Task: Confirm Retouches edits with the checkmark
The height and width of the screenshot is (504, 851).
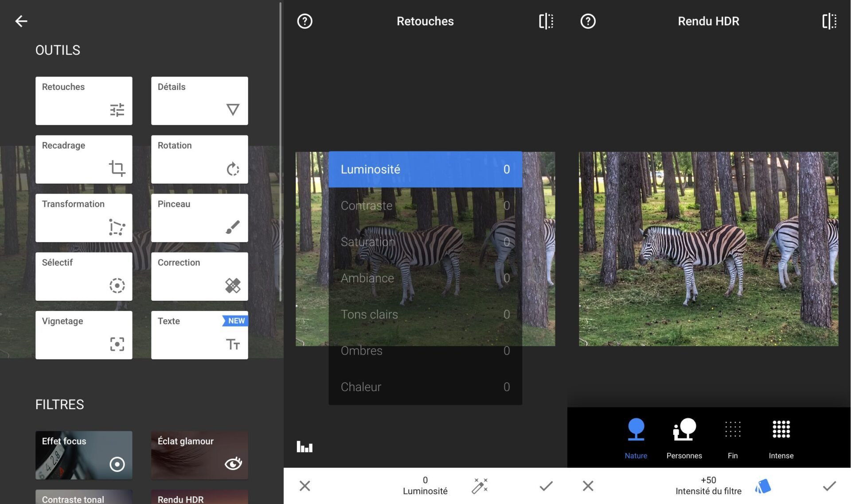Action: pos(546,486)
